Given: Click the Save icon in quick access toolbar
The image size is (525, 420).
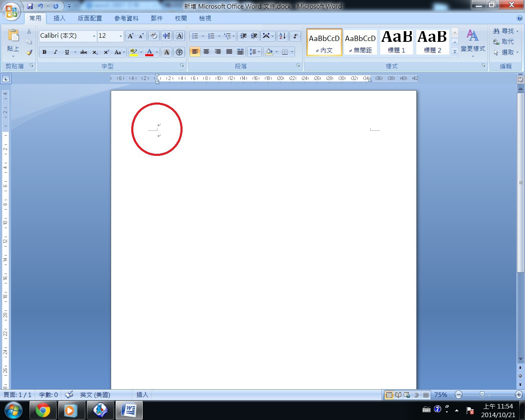Looking at the screenshot, I should coord(30,6).
